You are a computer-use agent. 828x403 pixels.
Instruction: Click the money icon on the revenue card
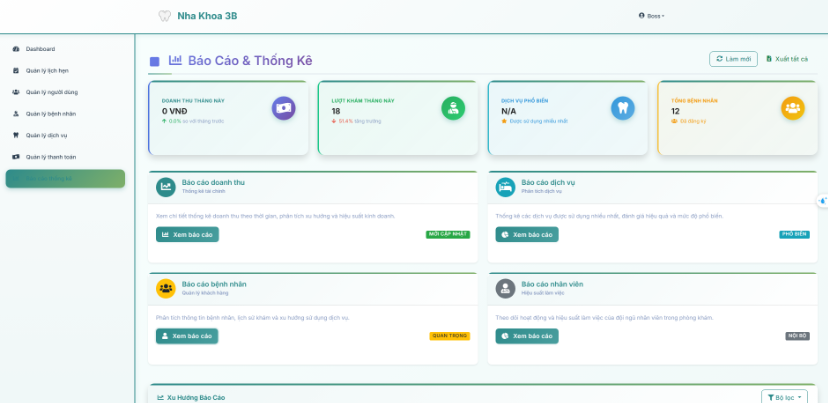coord(284,108)
